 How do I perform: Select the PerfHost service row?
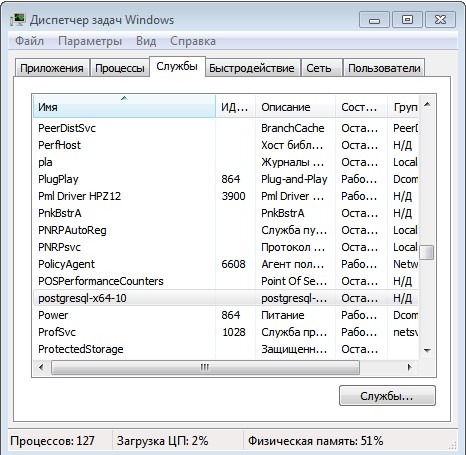[x=226, y=145]
